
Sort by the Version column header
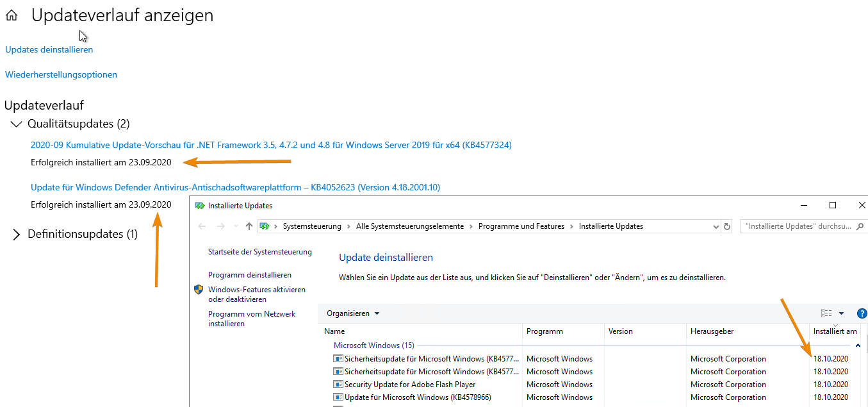click(646, 331)
